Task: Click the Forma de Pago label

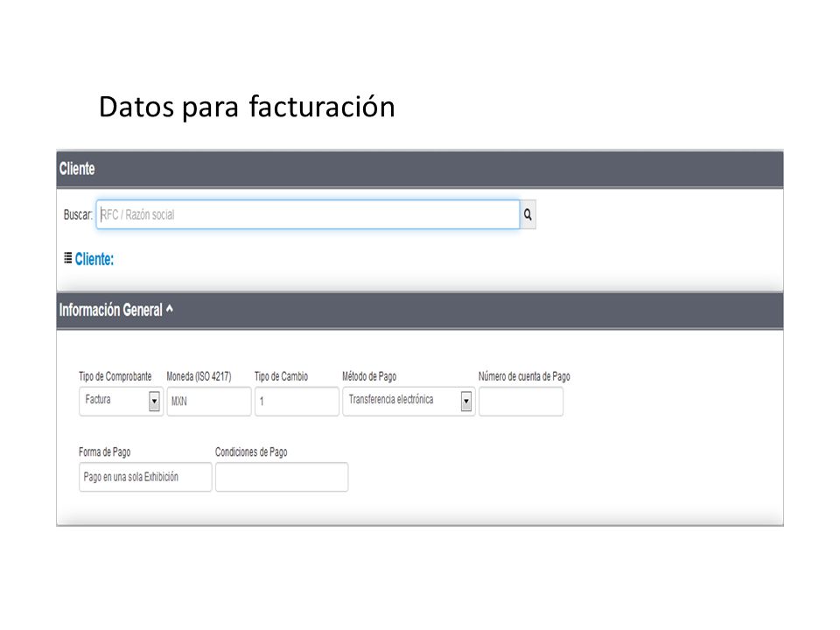Action: click(x=104, y=452)
